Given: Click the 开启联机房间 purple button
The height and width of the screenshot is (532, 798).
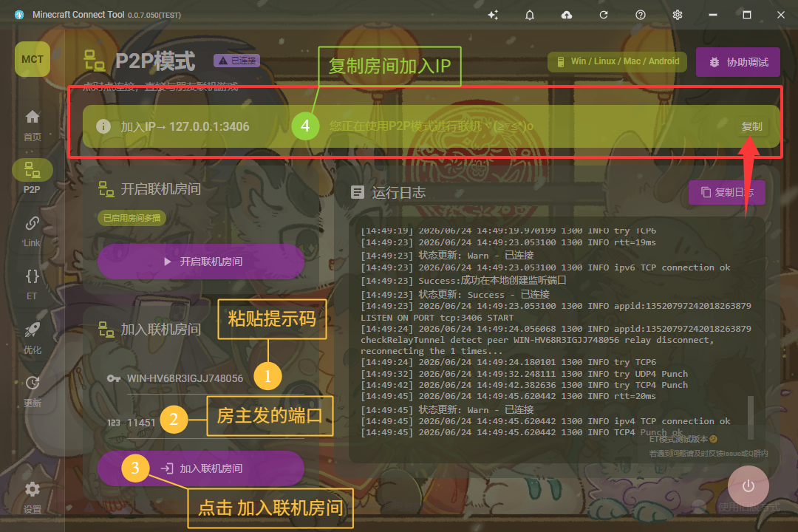Looking at the screenshot, I should (201, 261).
